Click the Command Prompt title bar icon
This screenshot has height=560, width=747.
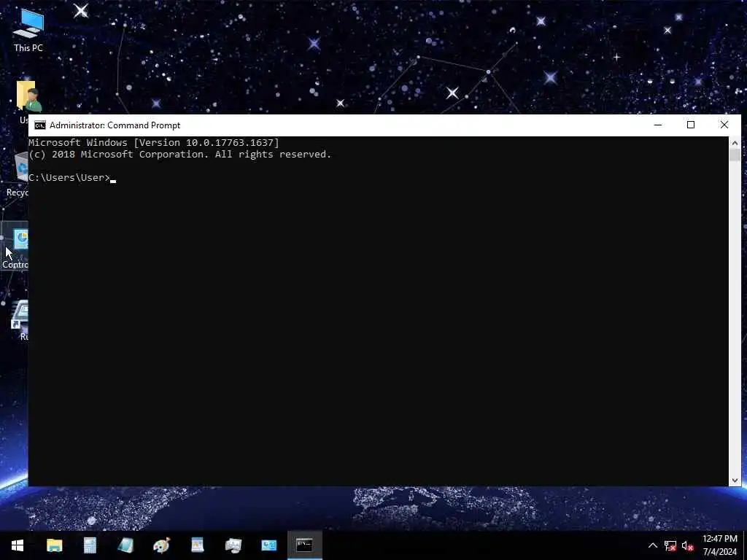click(x=40, y=125)
